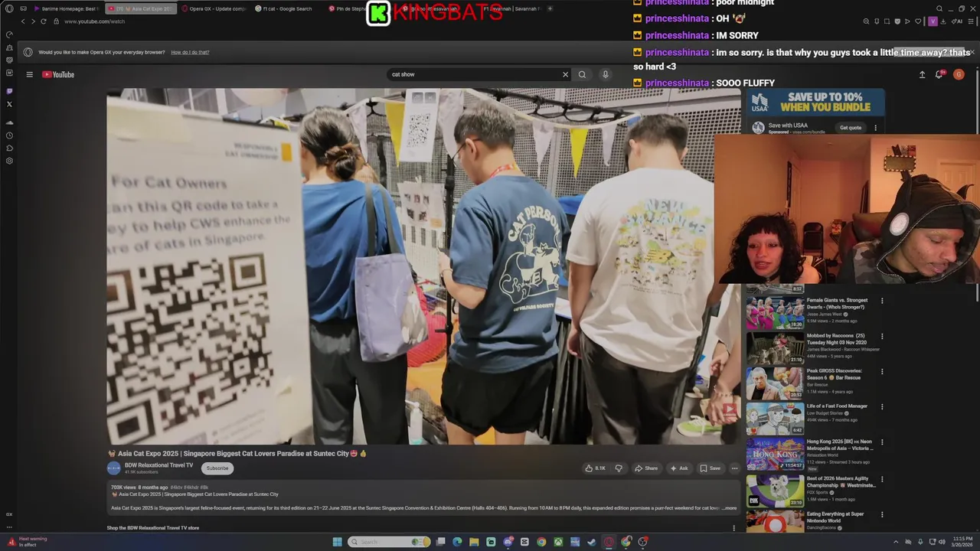Image resolution: width=980 pixels, height=551 pixels.
Task: Go forward with browser forward arrow
Action: 33,21
